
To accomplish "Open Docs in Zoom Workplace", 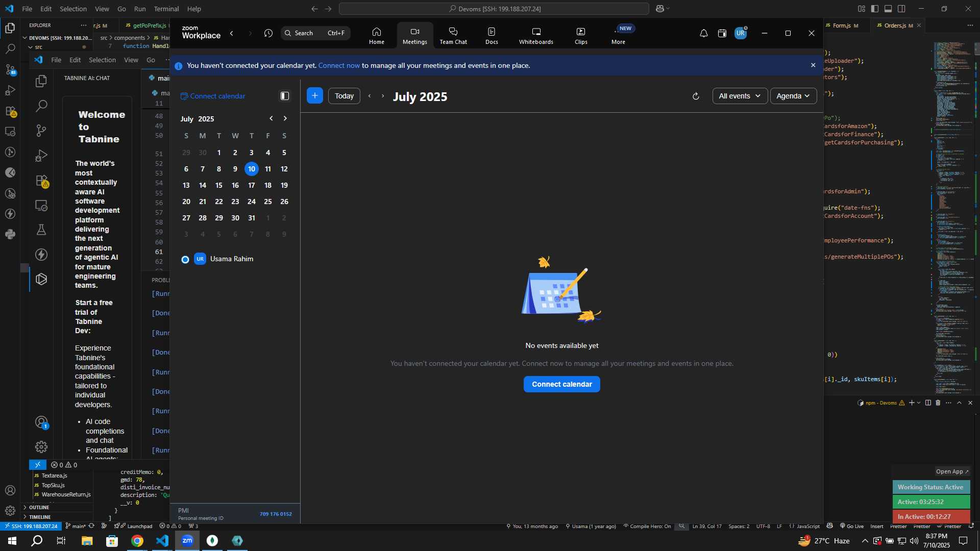I will pos(492,36).
